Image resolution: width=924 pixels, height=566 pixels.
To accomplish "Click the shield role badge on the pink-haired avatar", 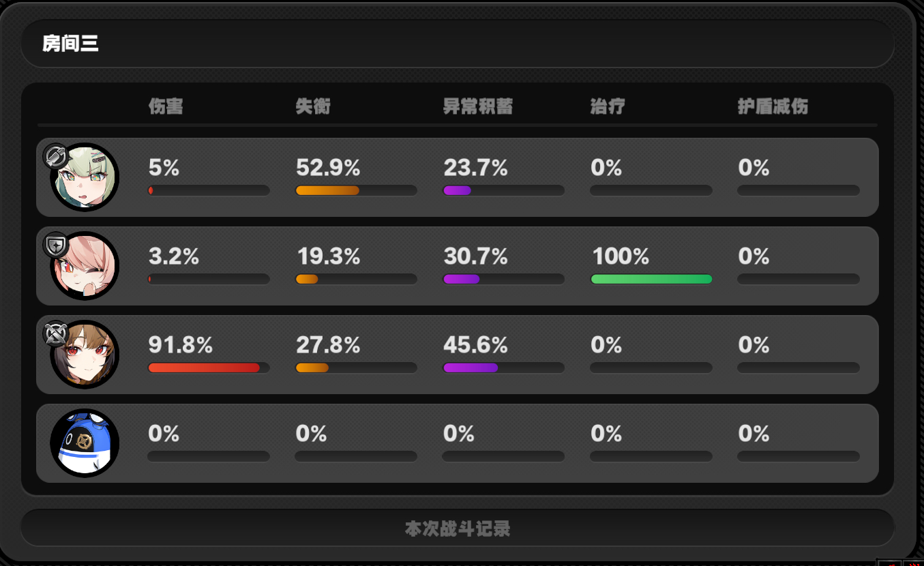I will tap(55, 245).
